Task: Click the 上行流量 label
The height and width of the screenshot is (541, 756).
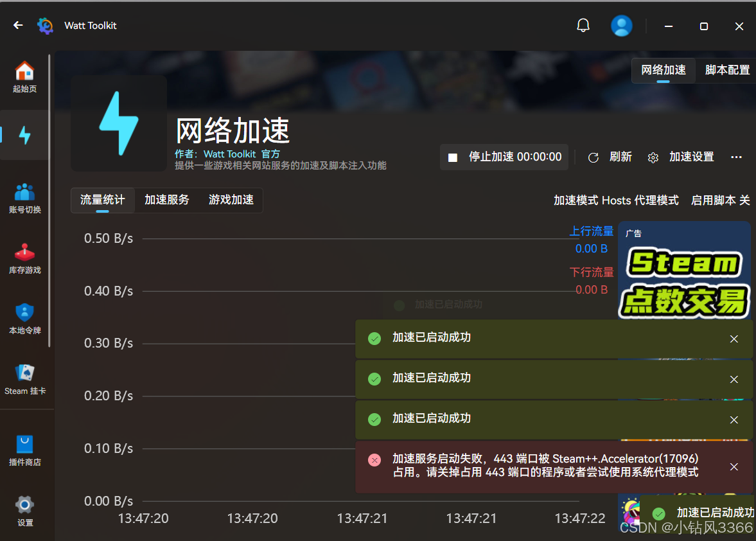Action: tap(591, 231)
